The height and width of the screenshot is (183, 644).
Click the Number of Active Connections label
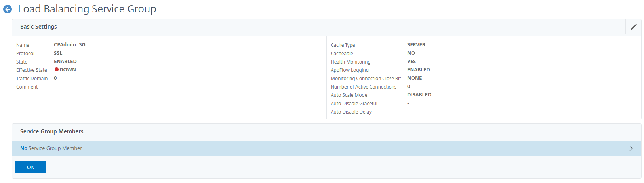[x=364, y=87]
